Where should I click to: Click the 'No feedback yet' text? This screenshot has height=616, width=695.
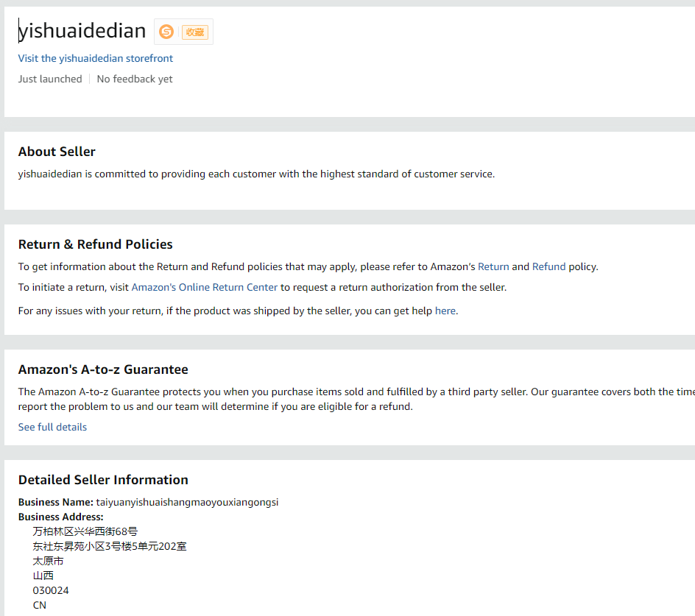pos(135,79)
